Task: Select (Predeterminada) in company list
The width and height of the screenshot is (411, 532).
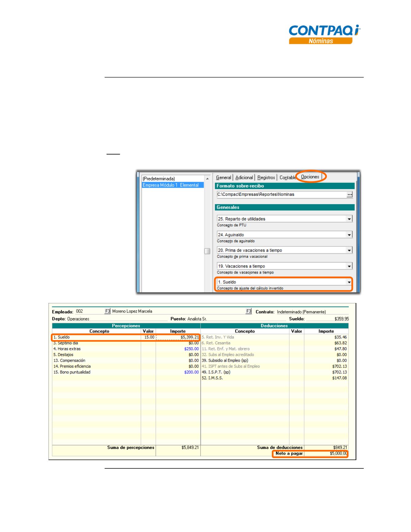Action: (159, 179)
